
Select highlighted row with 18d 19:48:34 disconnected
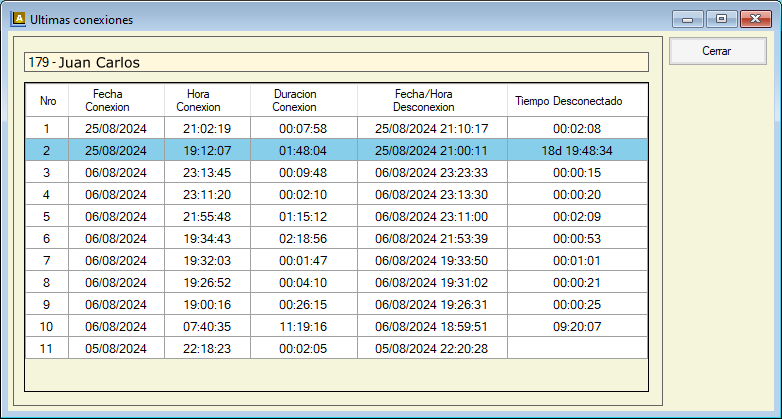576,150
